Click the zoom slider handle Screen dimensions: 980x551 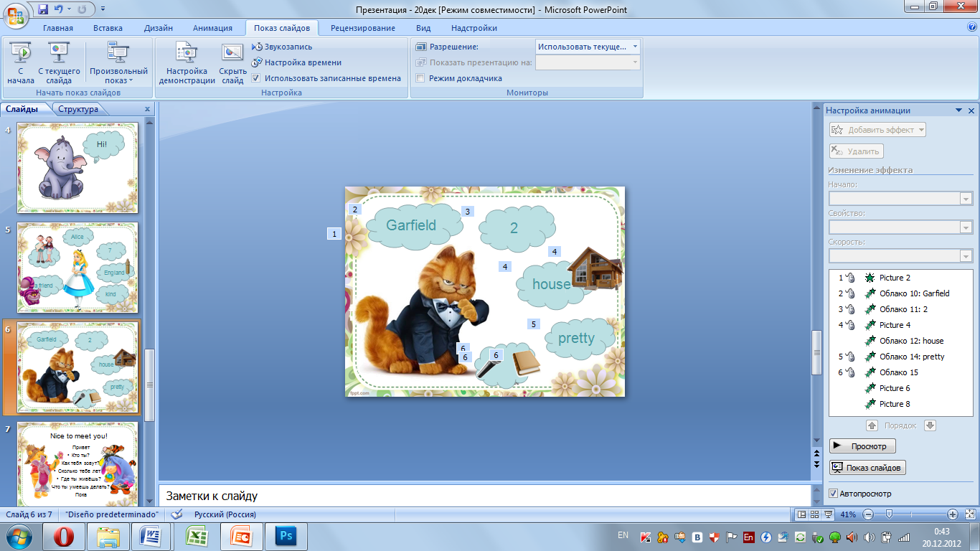(x=889, y=514)
